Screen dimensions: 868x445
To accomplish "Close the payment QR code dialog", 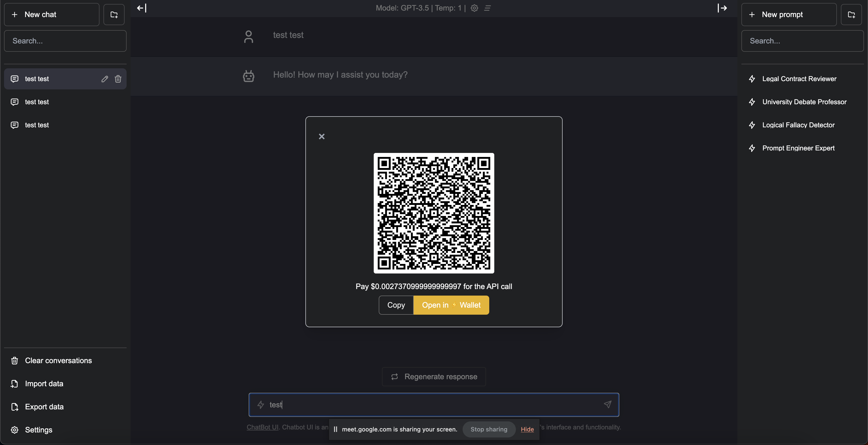I will pos(321,136).
